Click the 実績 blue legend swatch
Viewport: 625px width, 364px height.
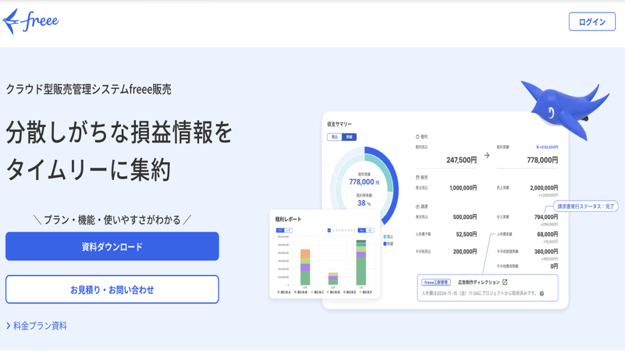click(x=385, y=243)
